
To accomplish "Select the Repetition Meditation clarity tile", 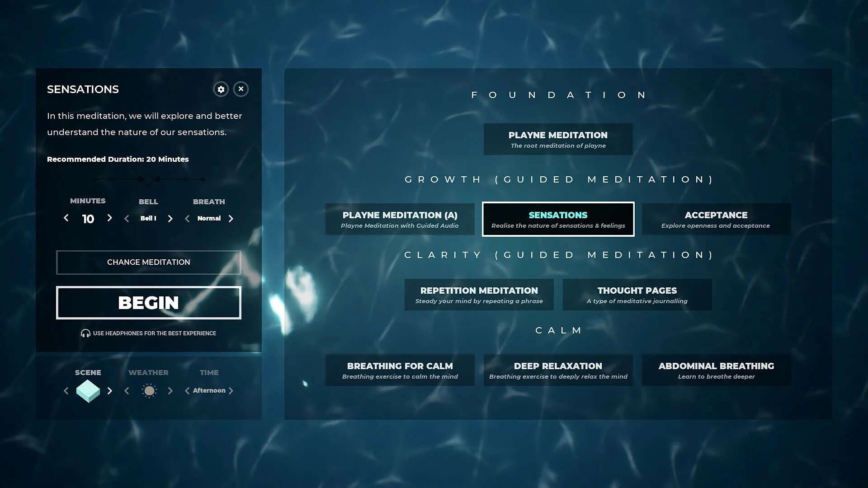I will coord(479,294).
